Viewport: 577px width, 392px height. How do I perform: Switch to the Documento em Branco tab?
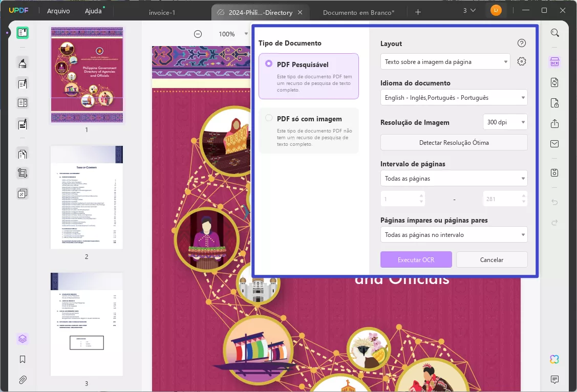pyautogui.click(x=358, y=12)
